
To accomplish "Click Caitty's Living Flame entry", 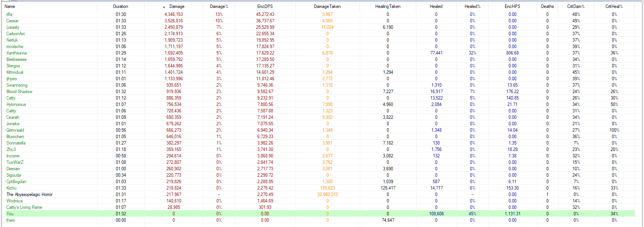I will (24, 207).
